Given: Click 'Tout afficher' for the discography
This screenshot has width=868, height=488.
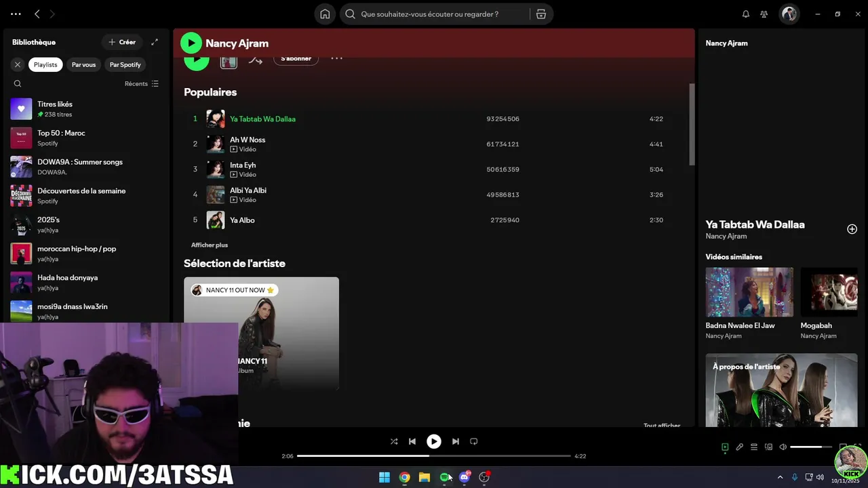Looking at the screenshot, I should 662,426.
